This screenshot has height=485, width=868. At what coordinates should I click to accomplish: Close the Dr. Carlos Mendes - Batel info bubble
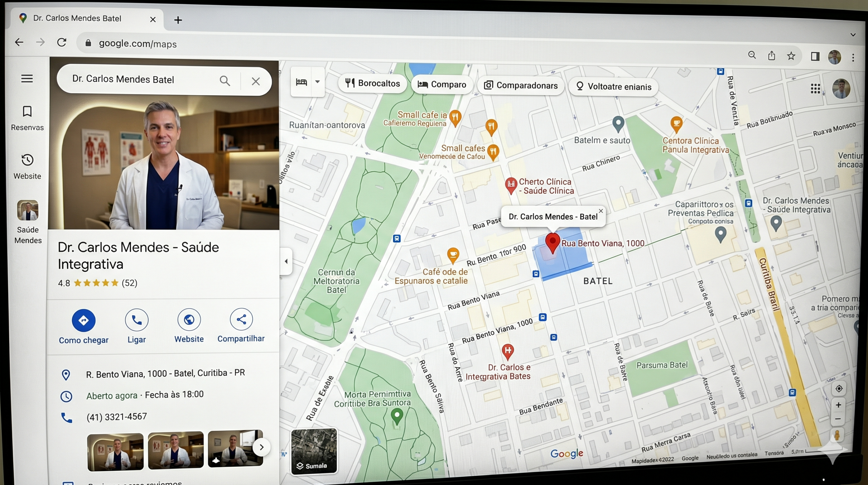[601, 211]
